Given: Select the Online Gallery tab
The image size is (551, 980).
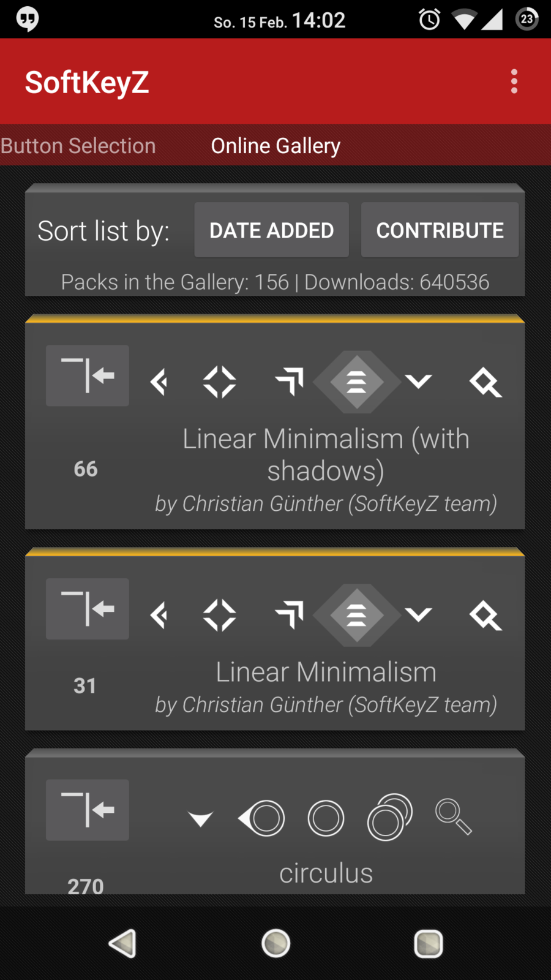Looking at the screenshot, I should (x=275, y=146).
